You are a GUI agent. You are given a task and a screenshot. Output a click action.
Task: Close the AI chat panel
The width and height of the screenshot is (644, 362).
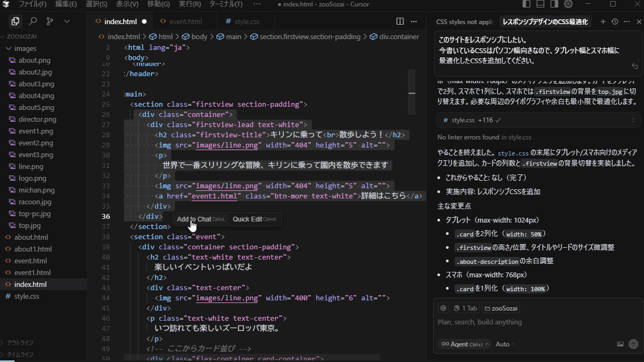pyautogui.click(x=639, y=21)
